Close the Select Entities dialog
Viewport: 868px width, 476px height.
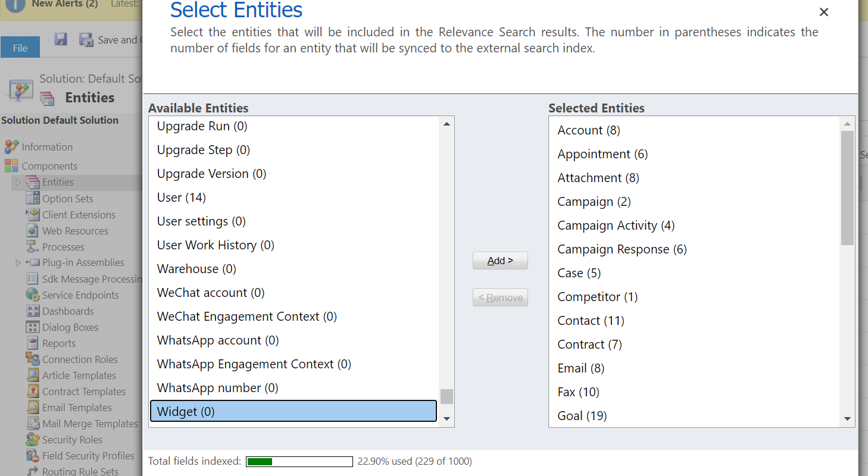pos(823,12)
